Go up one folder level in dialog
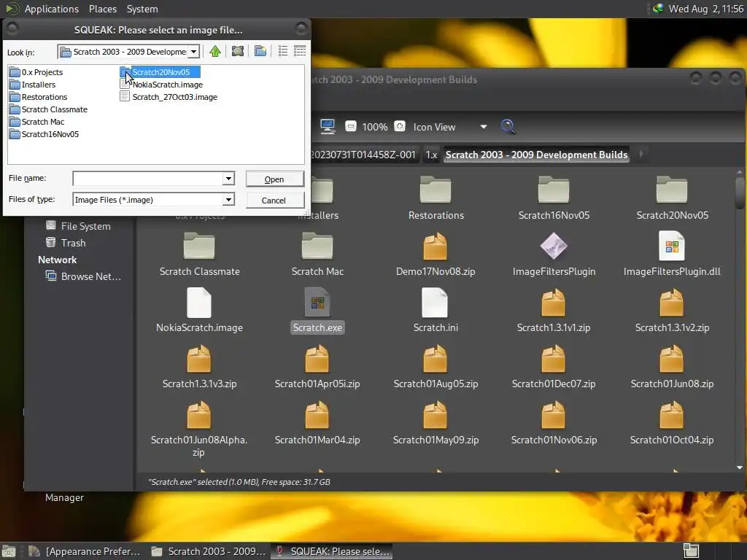The image size is (747, 560). (x=215, y=51)
